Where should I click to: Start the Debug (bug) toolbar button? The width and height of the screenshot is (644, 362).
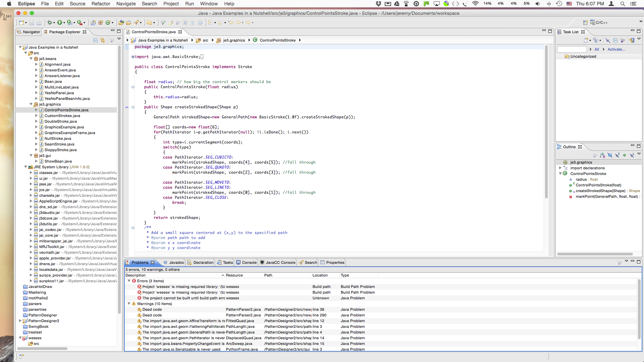click(x=50, y=22)
